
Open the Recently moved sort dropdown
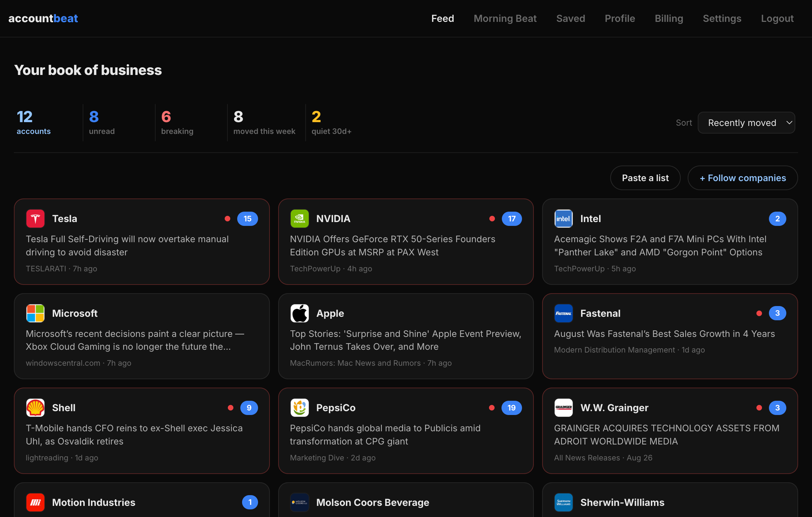pos(746,123)
